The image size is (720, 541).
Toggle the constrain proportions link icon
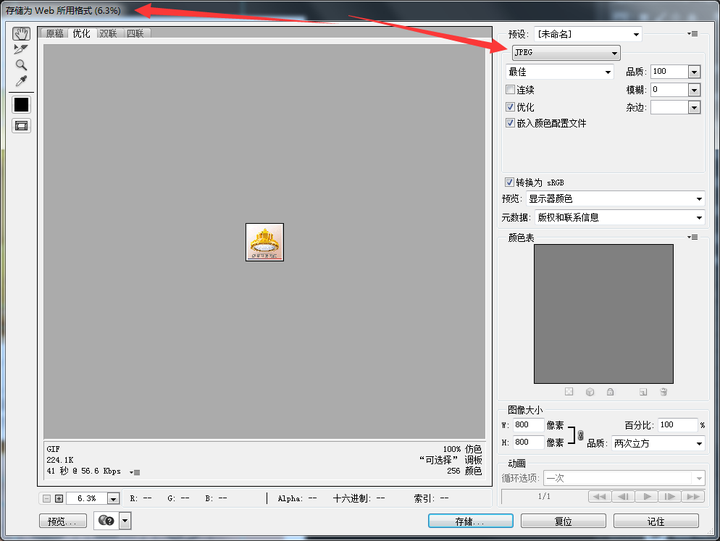click(x=580, y=435)
